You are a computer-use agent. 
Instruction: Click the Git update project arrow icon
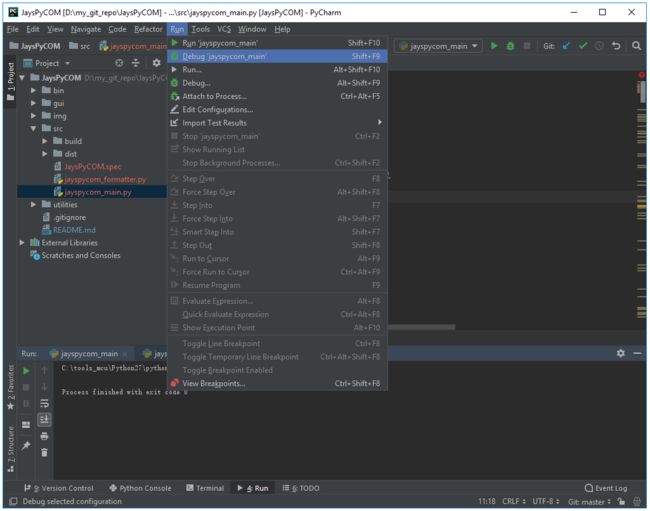[x=566, y=46]
